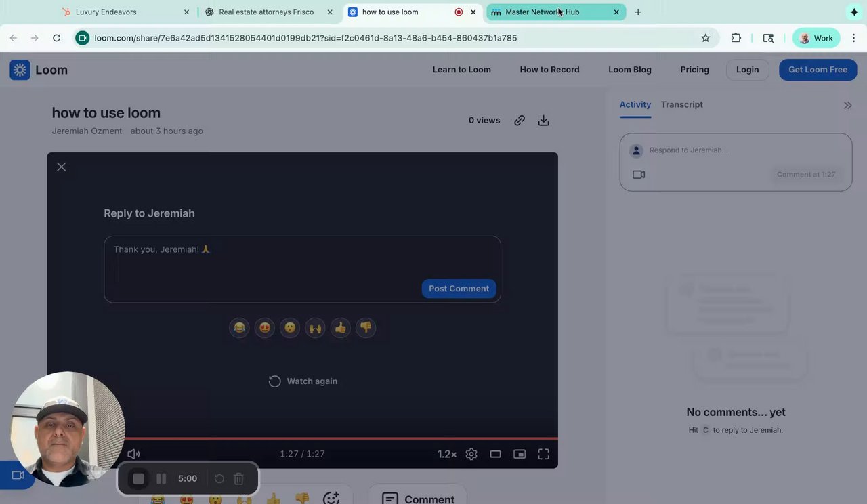The height and width of the screenshot is (504, 867).
Task: Mute the video volume icon
Action: 134,454
